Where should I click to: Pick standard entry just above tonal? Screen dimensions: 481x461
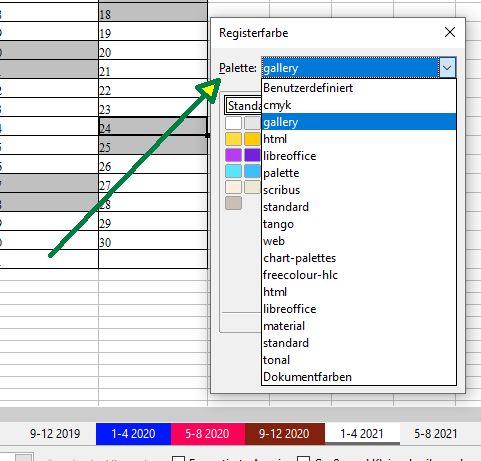pyautogui.click(x=359, y=343)
